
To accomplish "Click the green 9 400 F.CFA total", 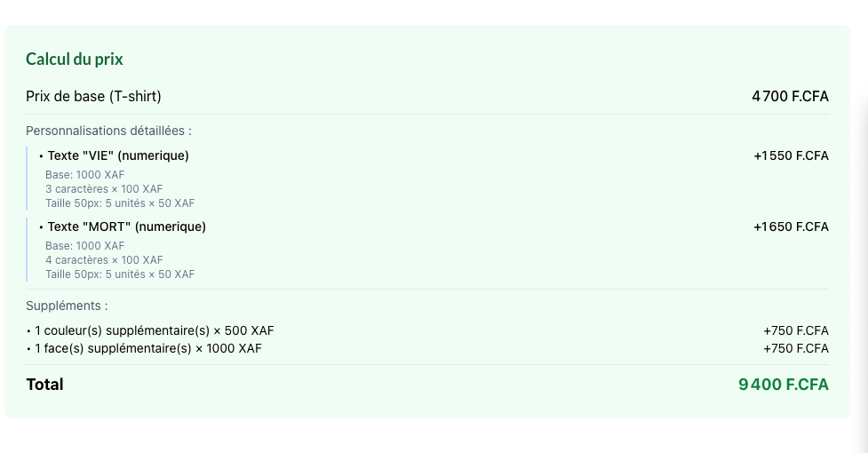I will [x=783, y=385].
